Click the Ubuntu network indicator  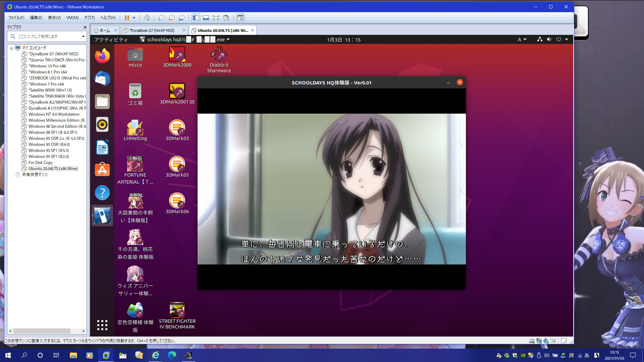tap(540, 40)
